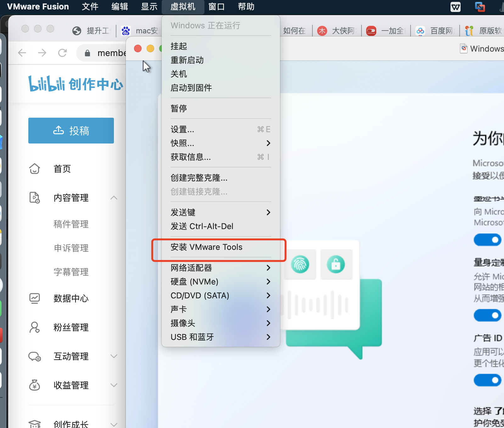
Task: Click the bilibili 创作中心 logo
Action: pyautogui.click(x=76, y=84)
